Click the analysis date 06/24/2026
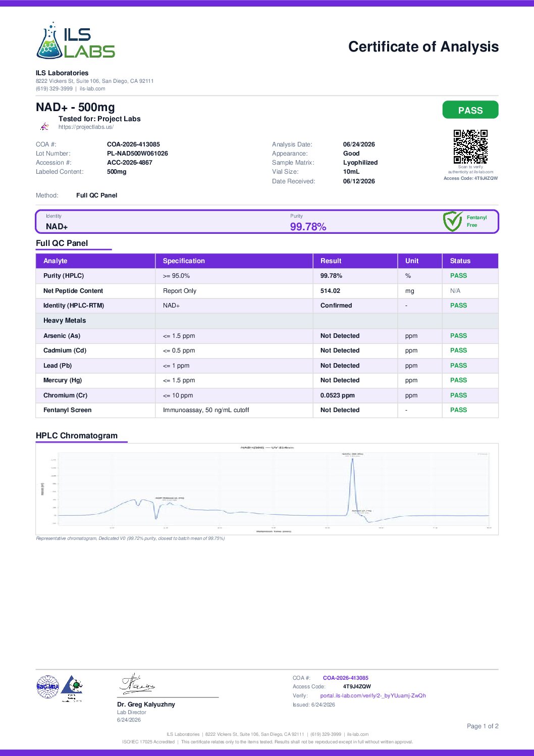This screenshot has width=534, height=756. click(x=359, y=144)
